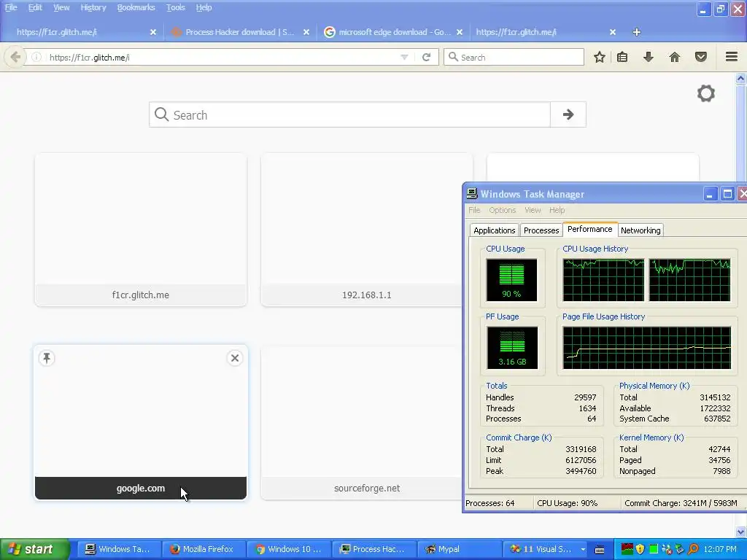Open Task Manager Help menu
The image size is (747, 560).
click(557, 210)
